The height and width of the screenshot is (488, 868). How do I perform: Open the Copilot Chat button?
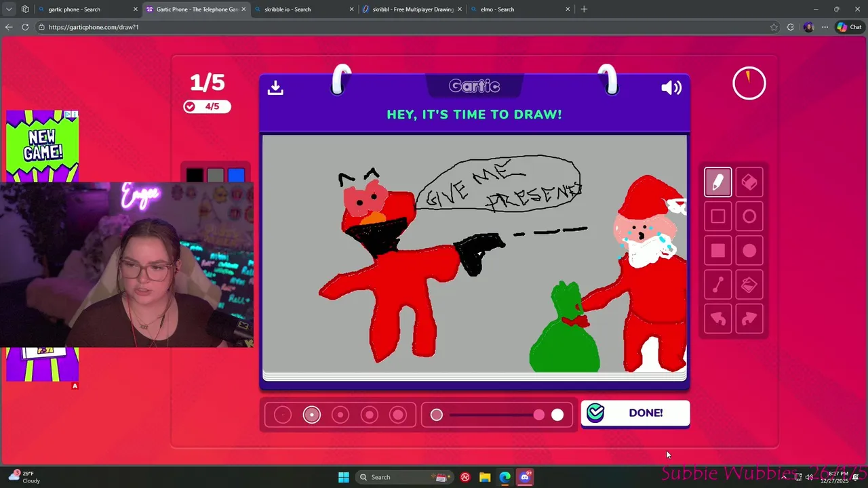849,27
